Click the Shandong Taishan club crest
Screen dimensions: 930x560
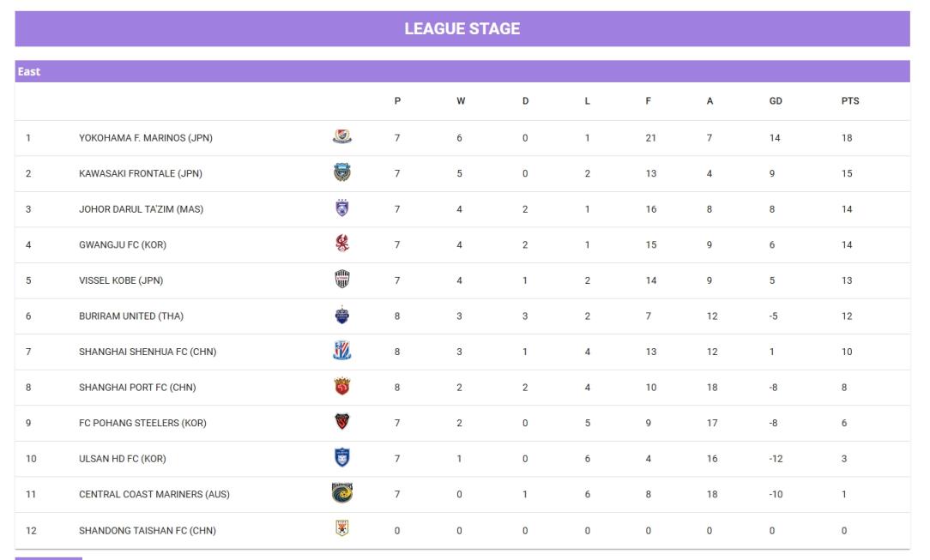[341, 529]
